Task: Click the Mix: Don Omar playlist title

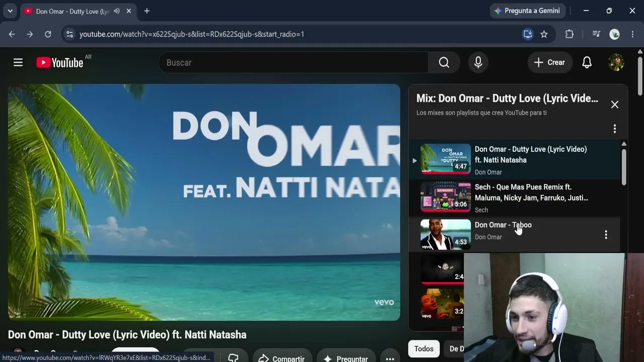Action: point(507,99)
